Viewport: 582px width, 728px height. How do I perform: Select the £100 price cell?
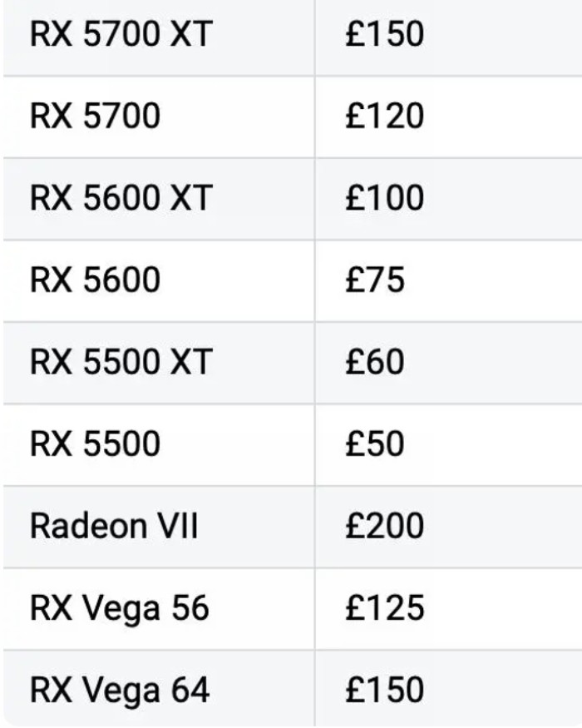click(385, 198)
